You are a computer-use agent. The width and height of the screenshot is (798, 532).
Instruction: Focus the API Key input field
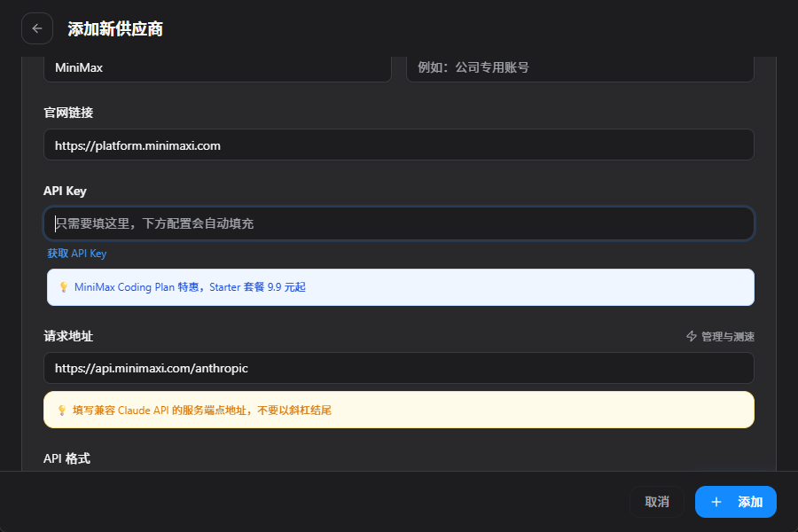tap(399, 223)
